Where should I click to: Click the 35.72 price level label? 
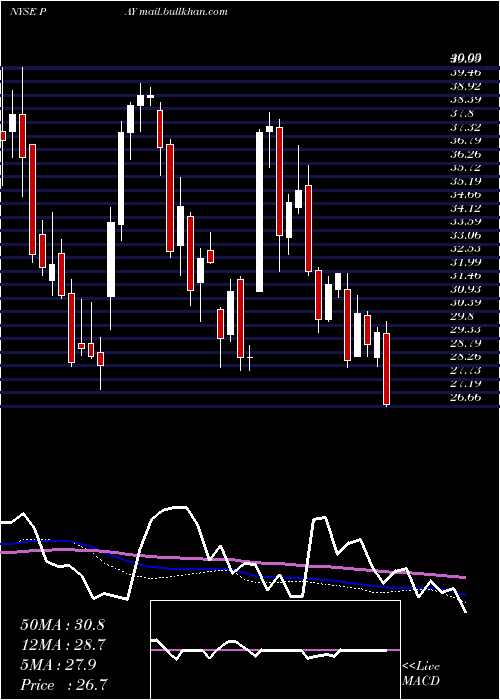[x=466, y=167]
